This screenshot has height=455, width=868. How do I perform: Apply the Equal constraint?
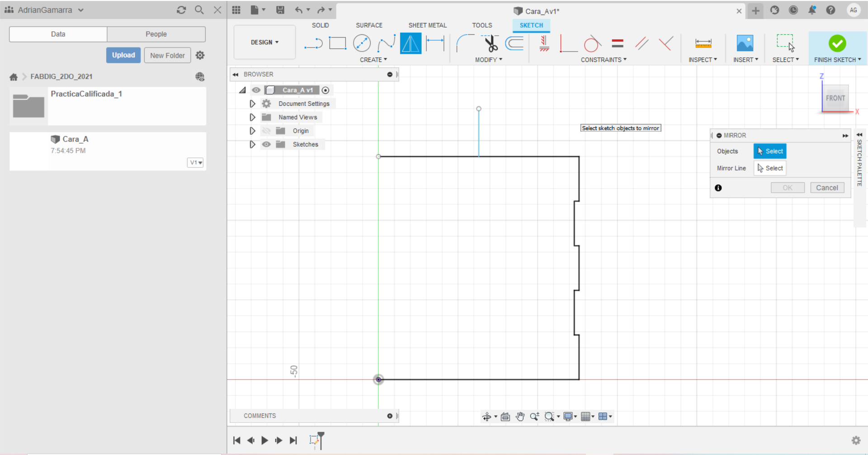pos(618,43)
